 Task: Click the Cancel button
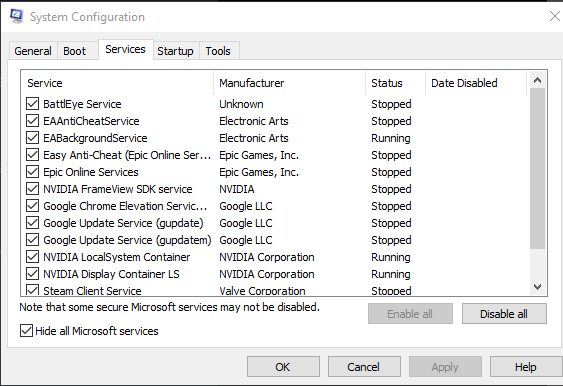point(364,367)
